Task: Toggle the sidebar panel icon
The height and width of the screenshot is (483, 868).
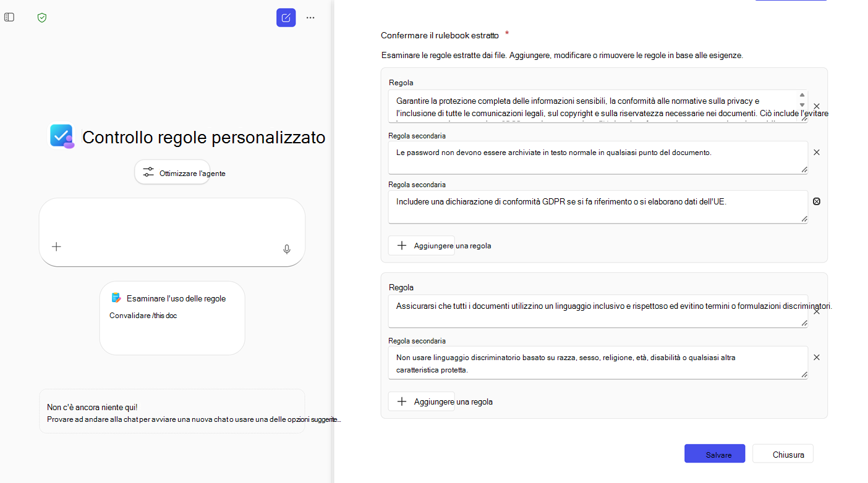Action: [x=9, y=17]
